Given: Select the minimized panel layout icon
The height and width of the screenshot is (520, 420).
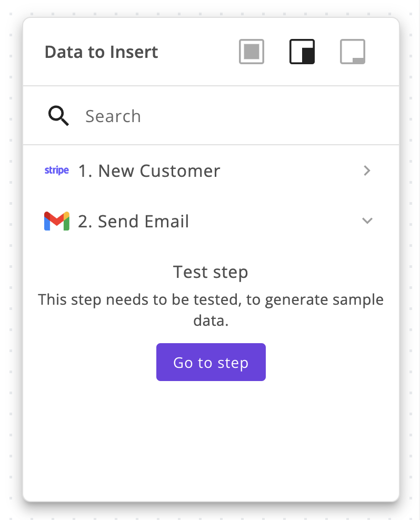Looking at the screenshot, I should (x=352, y=51).
